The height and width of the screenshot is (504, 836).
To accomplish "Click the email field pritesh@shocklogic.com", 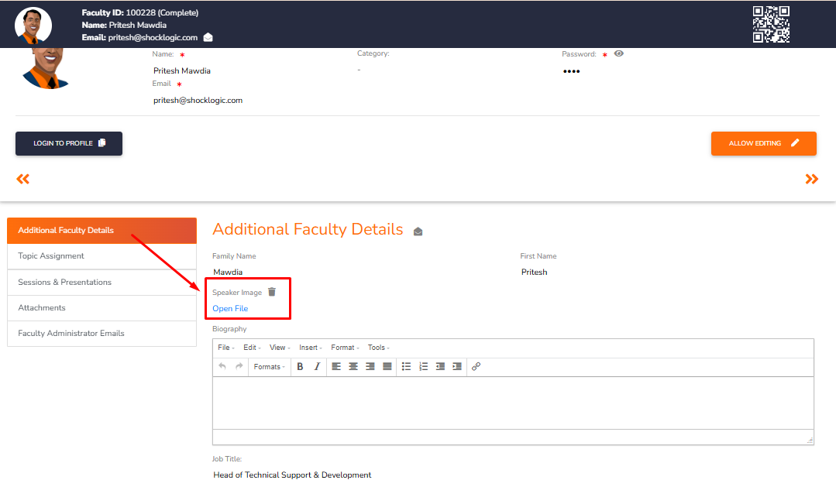I will (198, 100).
